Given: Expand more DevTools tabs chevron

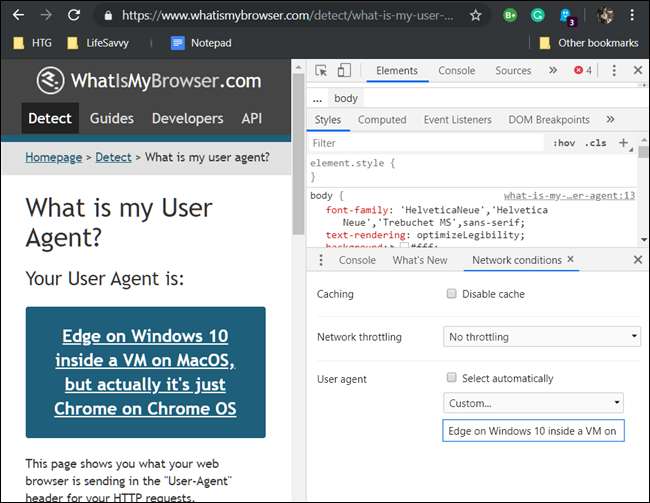Looking at the screenshot, I should (x=553, y=71).
